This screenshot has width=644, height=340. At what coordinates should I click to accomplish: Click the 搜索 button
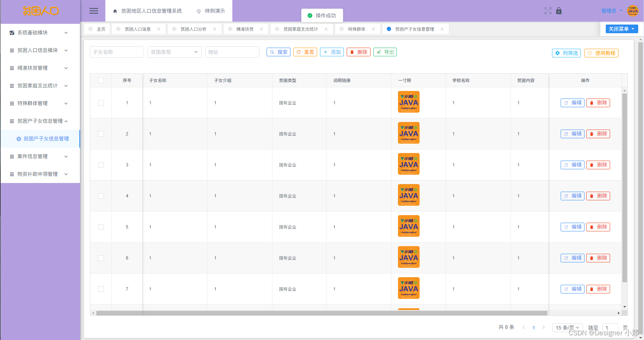point(279,52)
